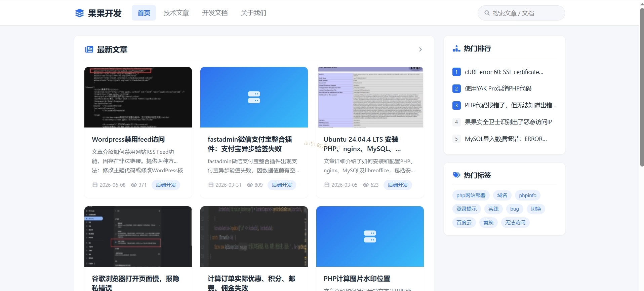The height and width of the screenshot is (291, 644).
Task: Click the Ubuntu article phpinfo thumbnail
Action: (x=370, y=97)
